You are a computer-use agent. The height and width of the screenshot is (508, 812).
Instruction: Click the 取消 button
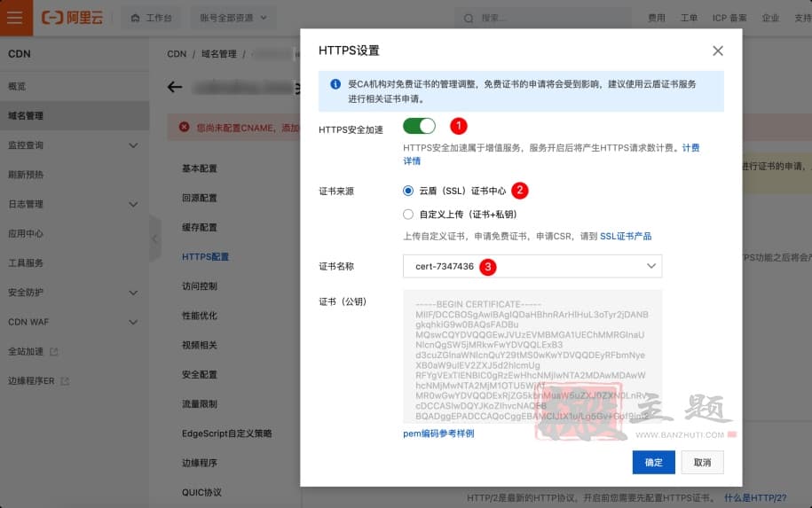pos(702,463)
